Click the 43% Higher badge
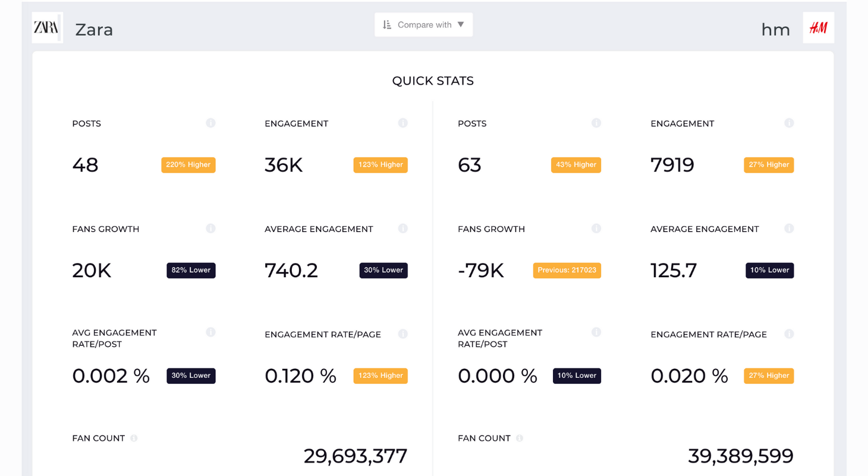 pyautogui.click(x=576, y=165)
